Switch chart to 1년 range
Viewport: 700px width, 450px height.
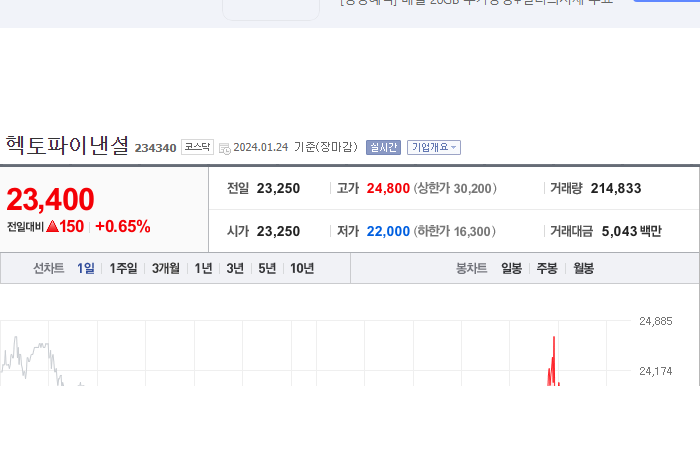(203, 268)
